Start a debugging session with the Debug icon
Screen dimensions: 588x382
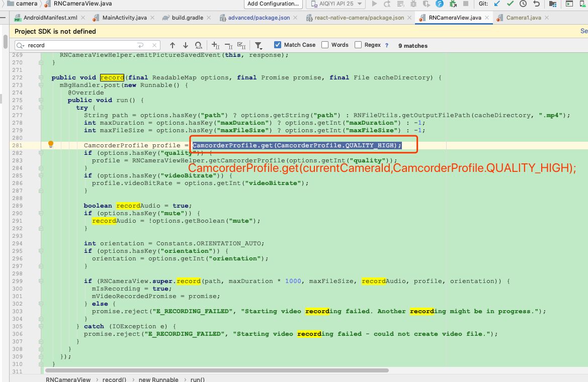pos(413,4)
